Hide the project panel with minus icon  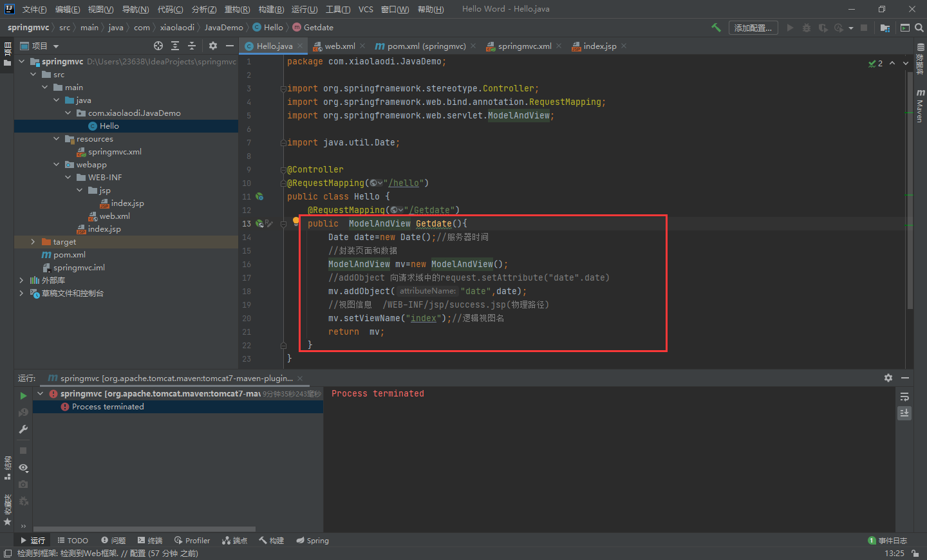[x=230, y=46]
